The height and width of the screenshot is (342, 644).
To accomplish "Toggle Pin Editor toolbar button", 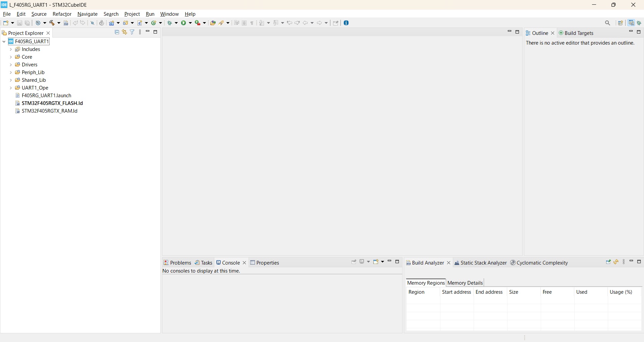I will pyautogui.click(x=336, y=23).
